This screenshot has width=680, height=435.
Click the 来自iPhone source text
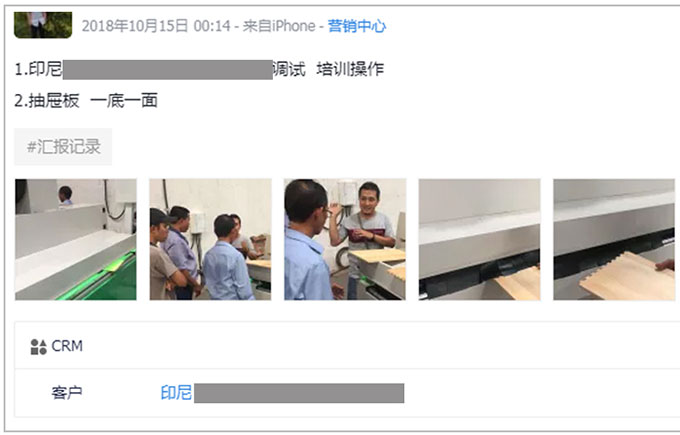[x=279, y=26]
